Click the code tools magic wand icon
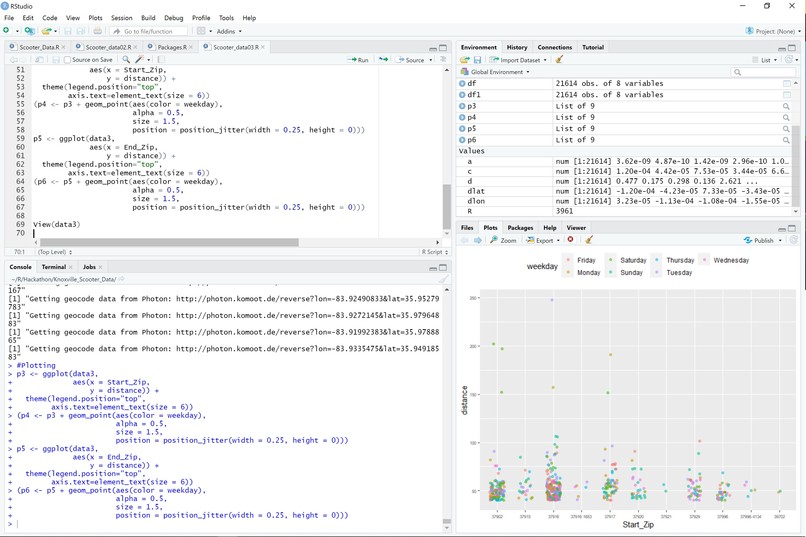Image resolution: width=806 pixels, height=537 pixels. pyautogui.click(x=139, y=60)
